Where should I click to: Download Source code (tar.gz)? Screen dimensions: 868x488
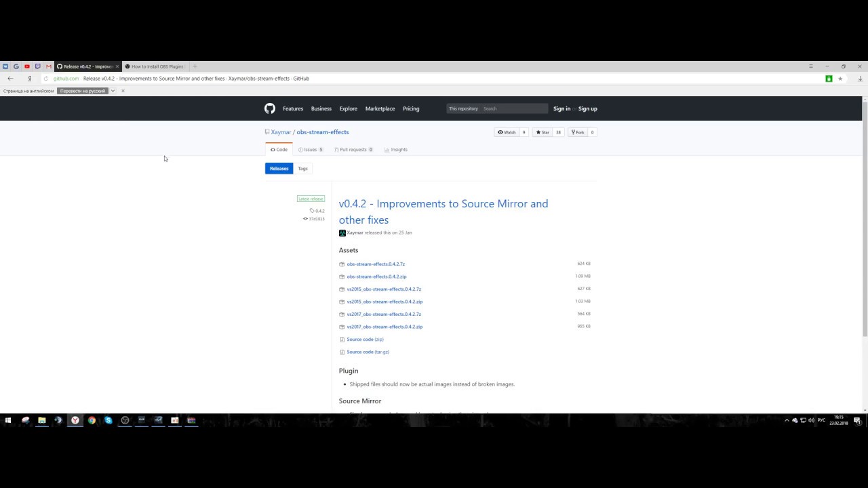pos(368,352)
